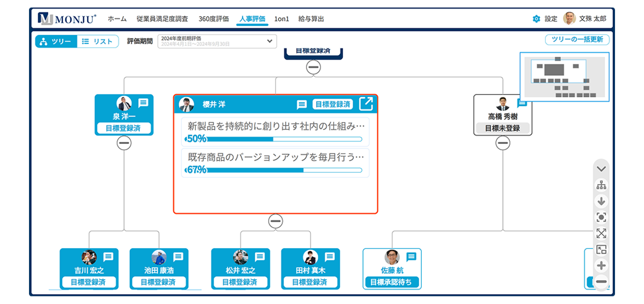
Task: Switch to ツリー view
Action: [56, 41]
